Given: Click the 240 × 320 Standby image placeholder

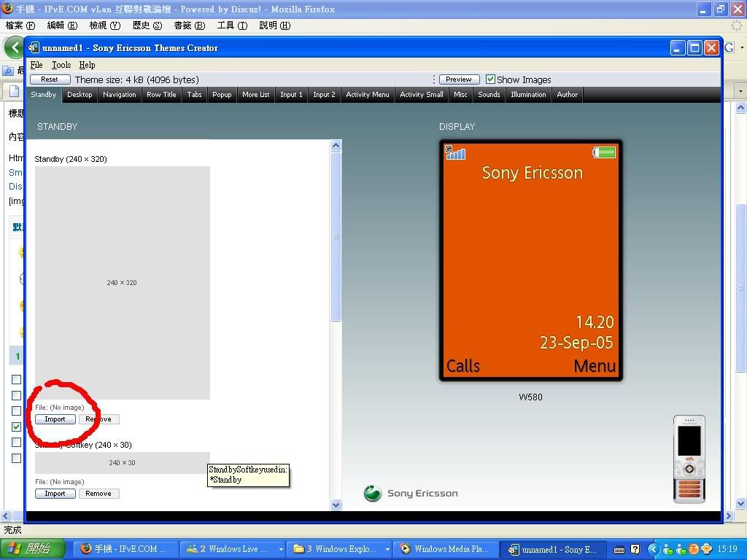Looking at the screenshot, I should 122,282.
